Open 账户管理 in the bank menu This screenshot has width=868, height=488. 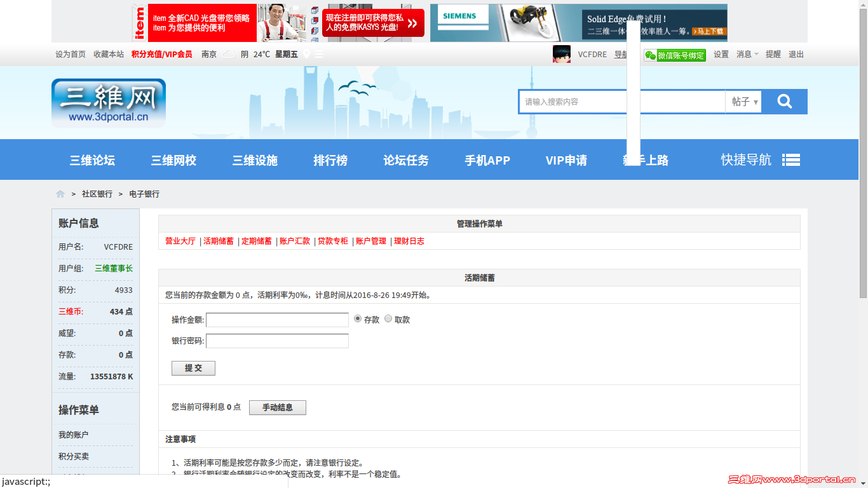(371, 241)
